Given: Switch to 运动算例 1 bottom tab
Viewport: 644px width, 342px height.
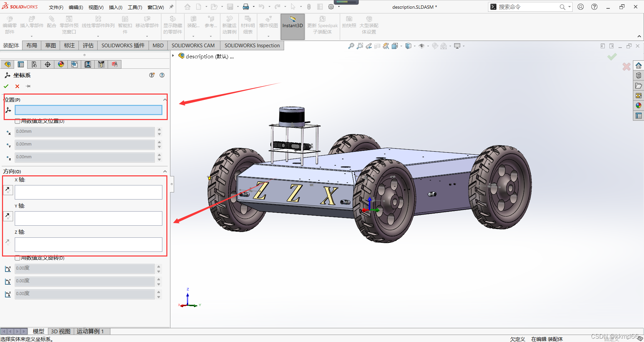Looking at the screenshot, I should (x=91, y=331).
